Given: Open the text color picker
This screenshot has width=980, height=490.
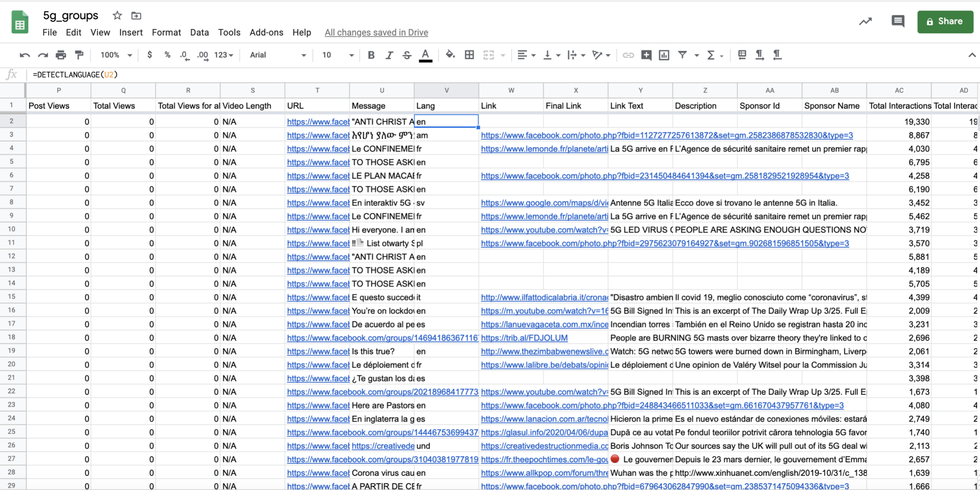Looking at the screenshot, I should (425, 55).
